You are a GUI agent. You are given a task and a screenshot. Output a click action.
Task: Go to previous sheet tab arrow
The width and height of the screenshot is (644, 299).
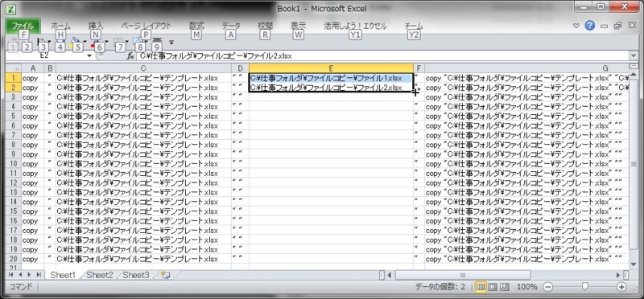[x=20, y=275]
